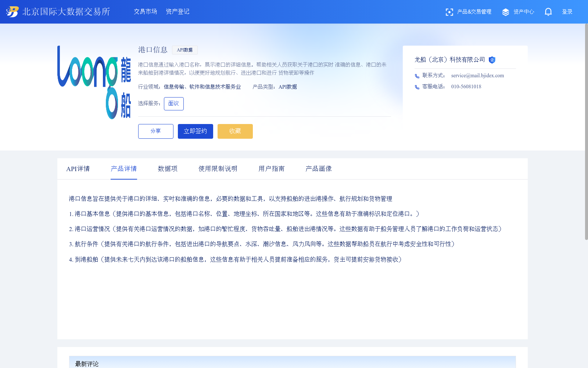Go to 资产中心 menu text

click(524, 12)
